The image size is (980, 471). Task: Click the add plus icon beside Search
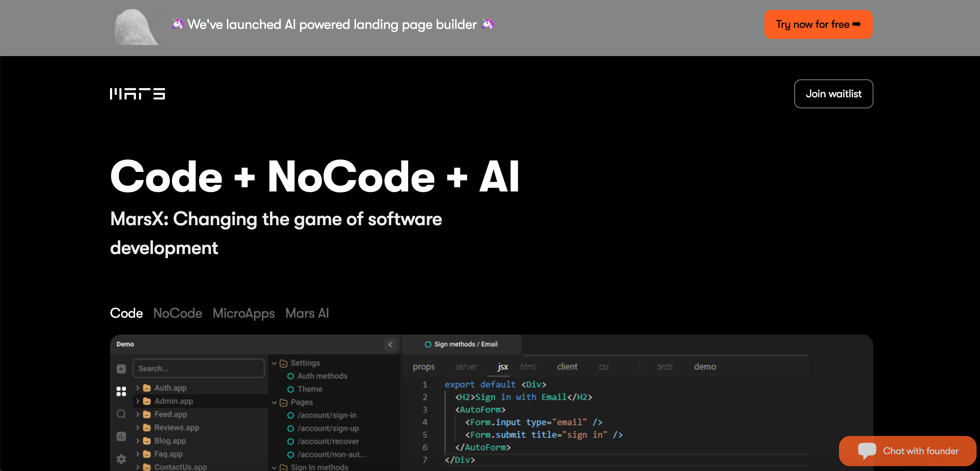(x=121, y=369)
